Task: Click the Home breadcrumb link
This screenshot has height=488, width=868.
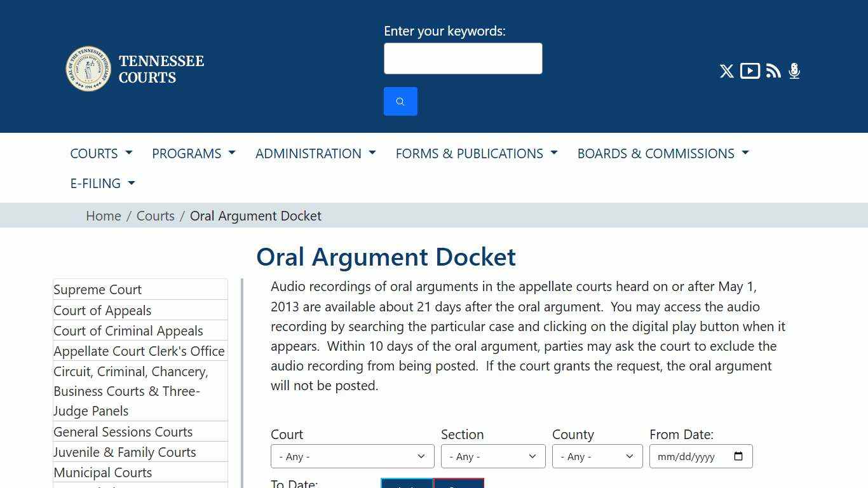Action: coord(104,216)
